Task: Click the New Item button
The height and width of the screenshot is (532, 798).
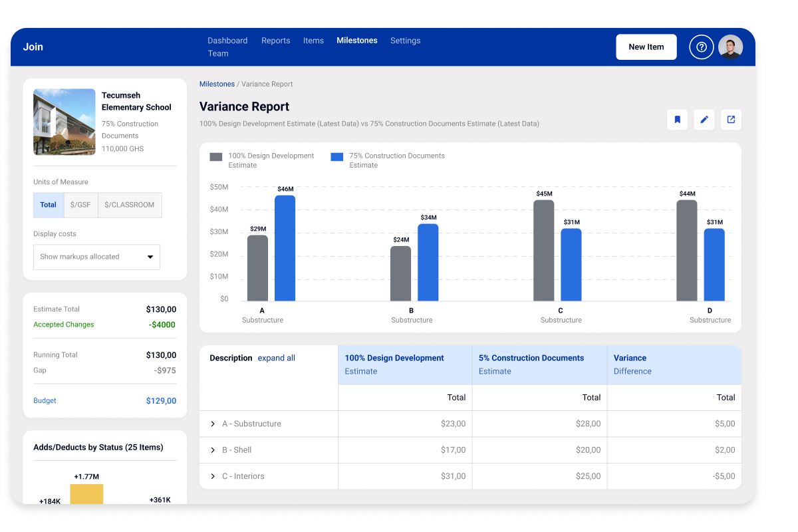Action: point(646,47)
